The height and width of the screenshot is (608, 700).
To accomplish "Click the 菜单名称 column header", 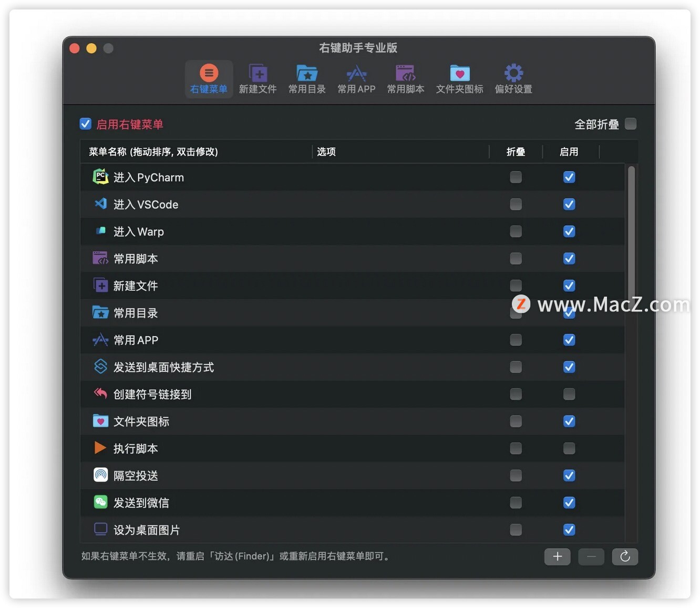I will (x=196, y=152).
